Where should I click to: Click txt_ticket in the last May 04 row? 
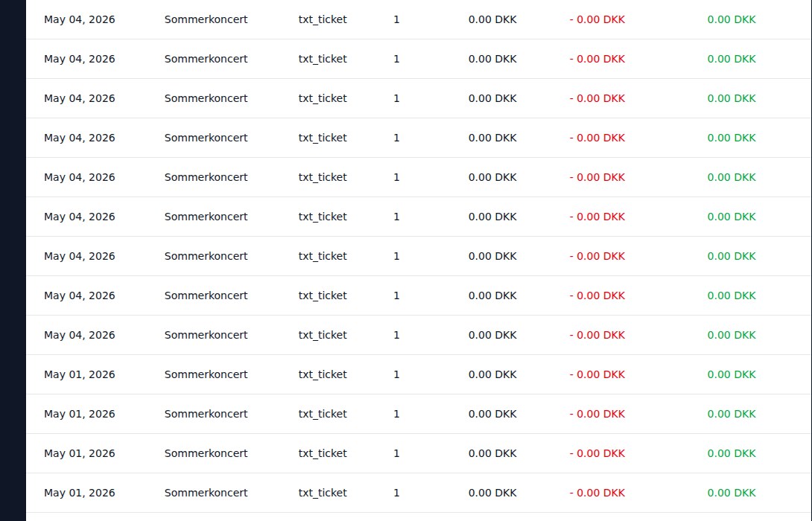coord(323,335)
